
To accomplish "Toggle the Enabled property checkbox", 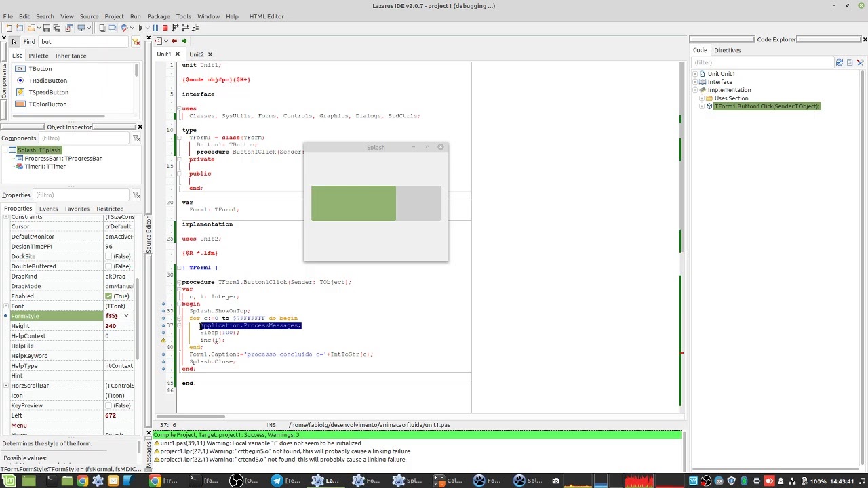I will click(108, 296).
